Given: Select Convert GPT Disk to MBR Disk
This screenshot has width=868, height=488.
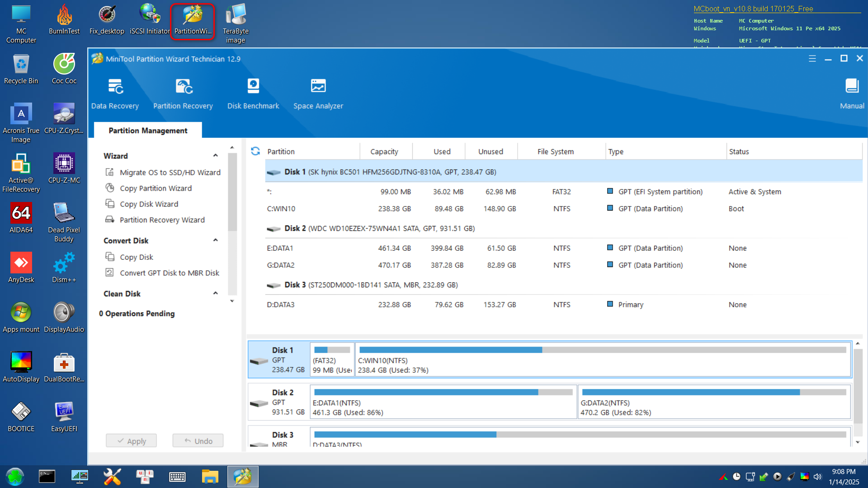Looking at the screenshot, I should coord(170,273).
